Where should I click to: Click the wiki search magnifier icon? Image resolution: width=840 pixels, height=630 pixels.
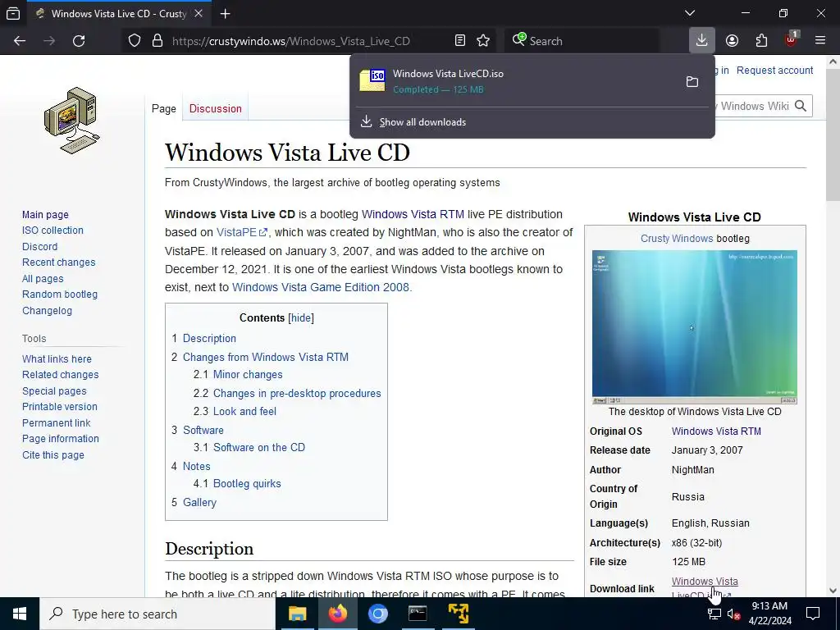coord(801,106)
